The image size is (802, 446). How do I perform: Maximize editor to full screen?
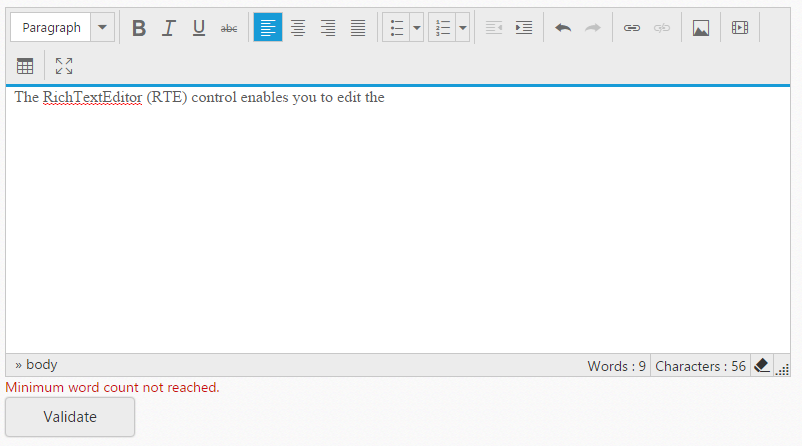point(64,66)
